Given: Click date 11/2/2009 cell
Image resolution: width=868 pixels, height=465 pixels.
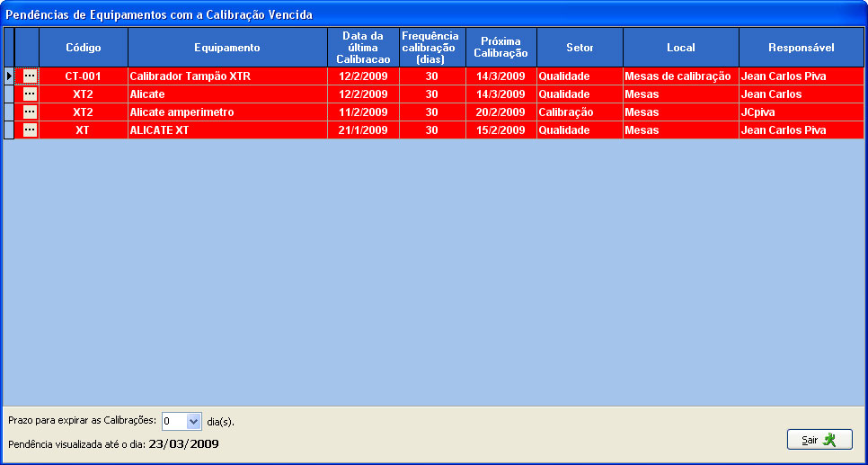Looking at the screenshot, I should click(363, 112).
